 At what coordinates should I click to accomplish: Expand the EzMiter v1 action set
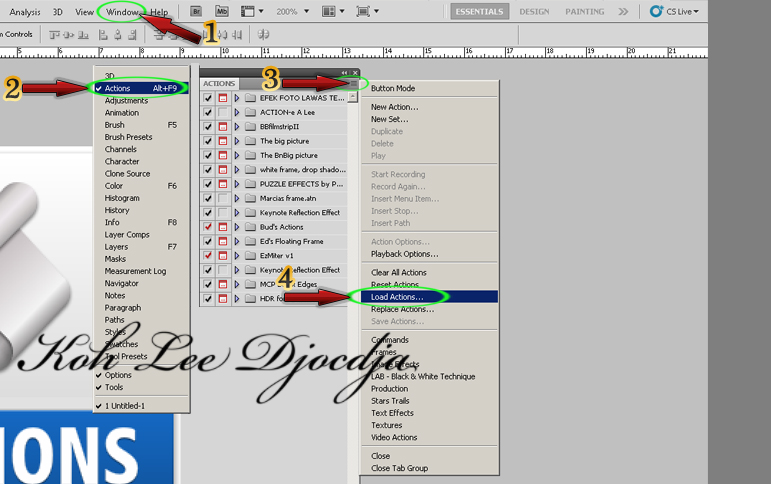point(237,256)
